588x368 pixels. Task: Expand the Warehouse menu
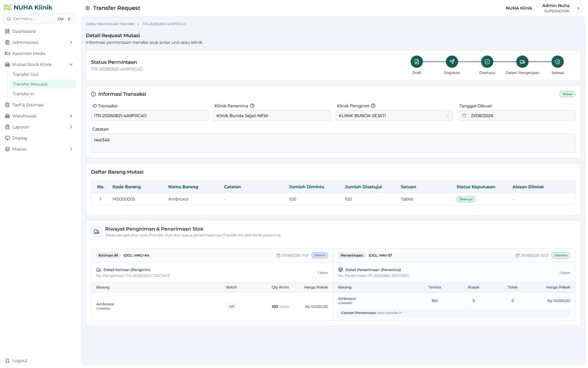(39, 116)
